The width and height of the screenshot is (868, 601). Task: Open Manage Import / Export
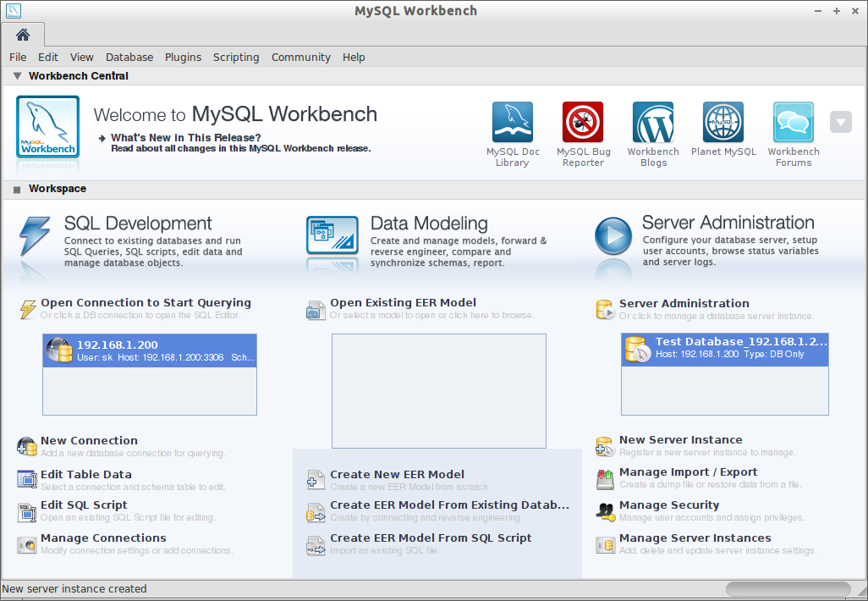(689, 472)
